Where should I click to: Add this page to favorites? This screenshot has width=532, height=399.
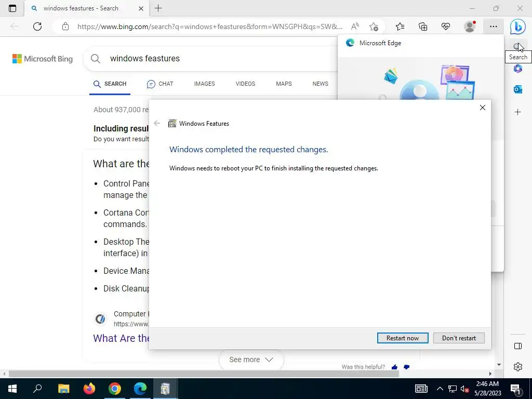pos(374,26)
